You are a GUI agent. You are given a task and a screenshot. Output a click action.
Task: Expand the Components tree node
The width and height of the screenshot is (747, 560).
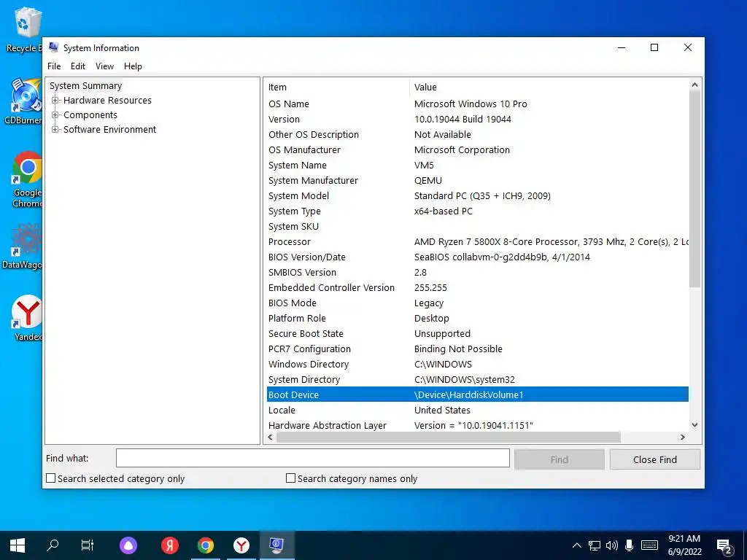point(55,114)
